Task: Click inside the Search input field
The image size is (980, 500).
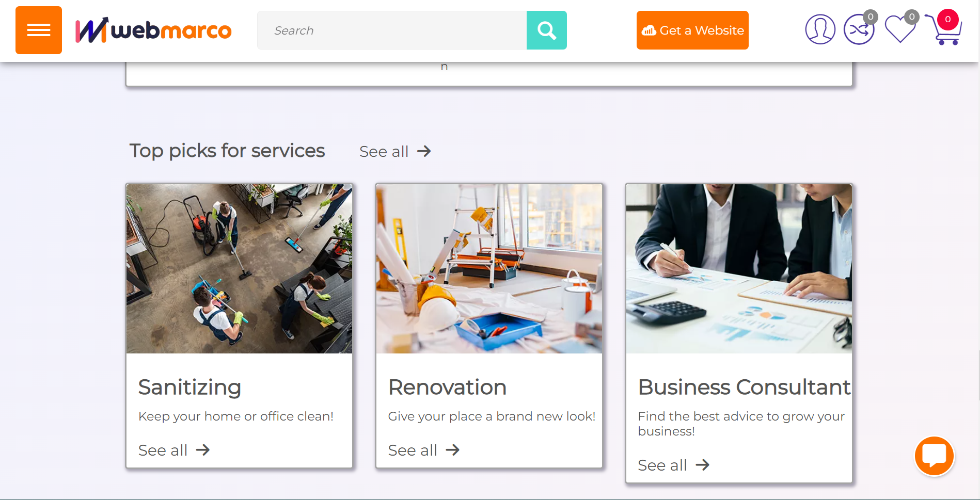Action: point(391,30)
